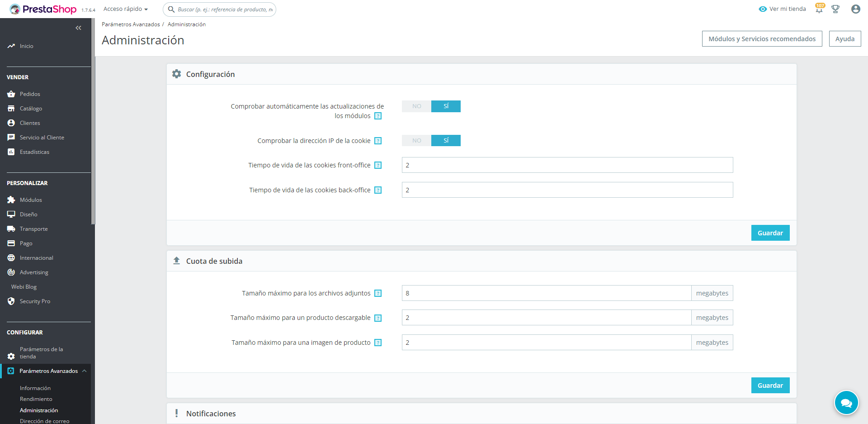The image size is (868, 424).
Task: Click help icon for attached files size
Action: point(378,293)
